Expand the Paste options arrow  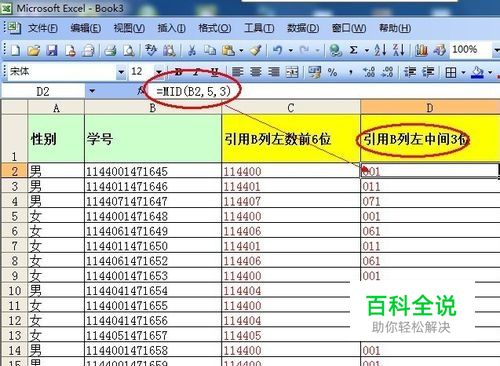pyautogui.click(x=241, y=50)
